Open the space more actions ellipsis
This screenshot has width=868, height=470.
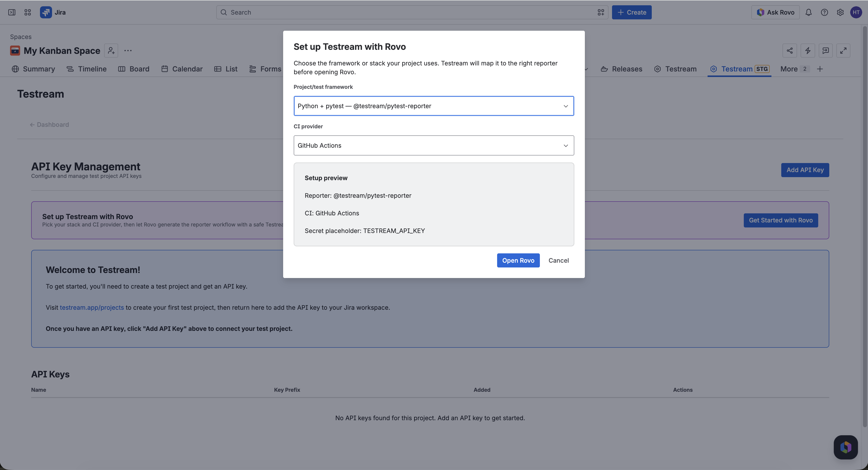tap(128, 51)
